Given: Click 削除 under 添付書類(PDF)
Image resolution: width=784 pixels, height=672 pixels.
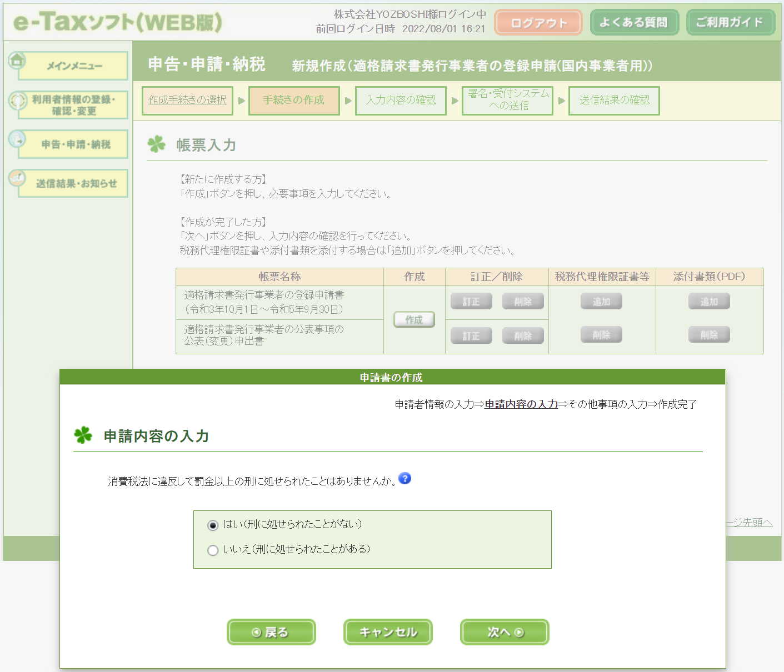Looking at the screenshot, I should (709, 335).
